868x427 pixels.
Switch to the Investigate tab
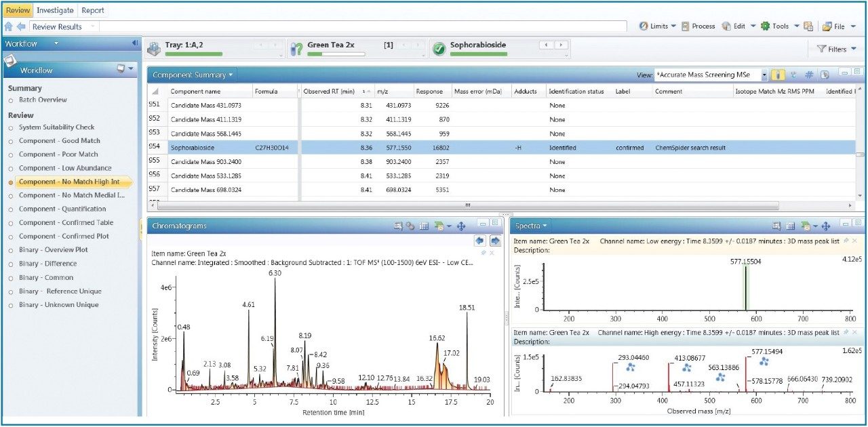(55, 10)
